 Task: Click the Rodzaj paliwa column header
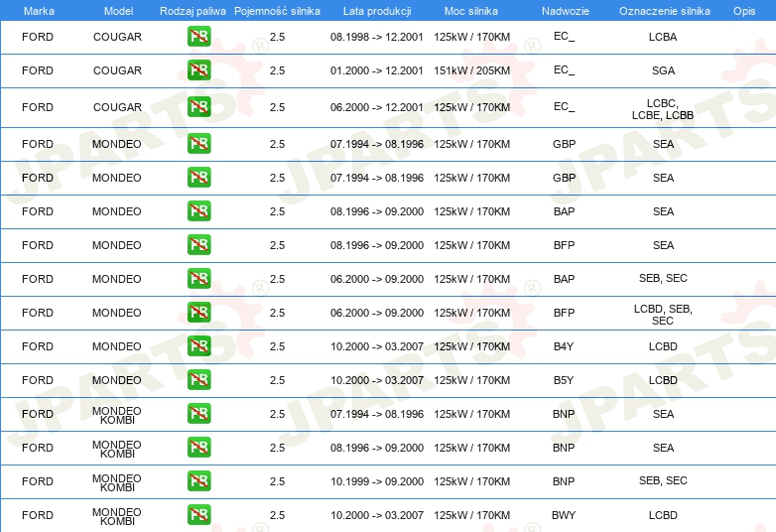(x=193, y=11)
